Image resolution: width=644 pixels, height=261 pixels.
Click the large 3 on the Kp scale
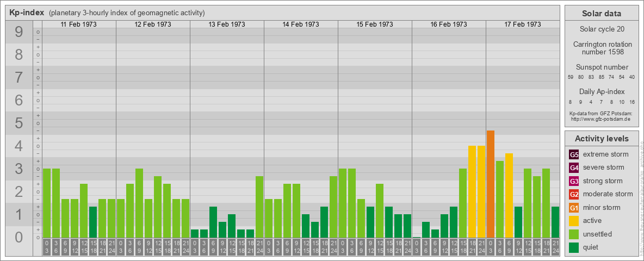(19, 169)
